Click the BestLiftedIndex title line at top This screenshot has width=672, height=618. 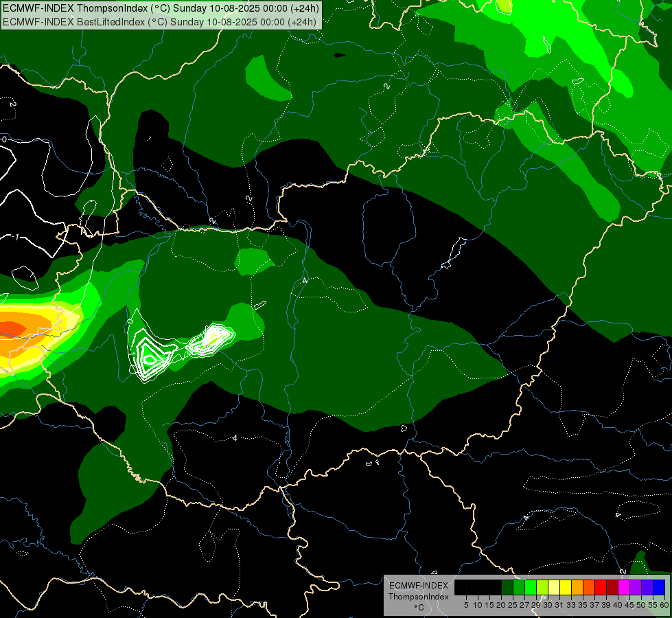pyautogui.click(x=159, y=22)
